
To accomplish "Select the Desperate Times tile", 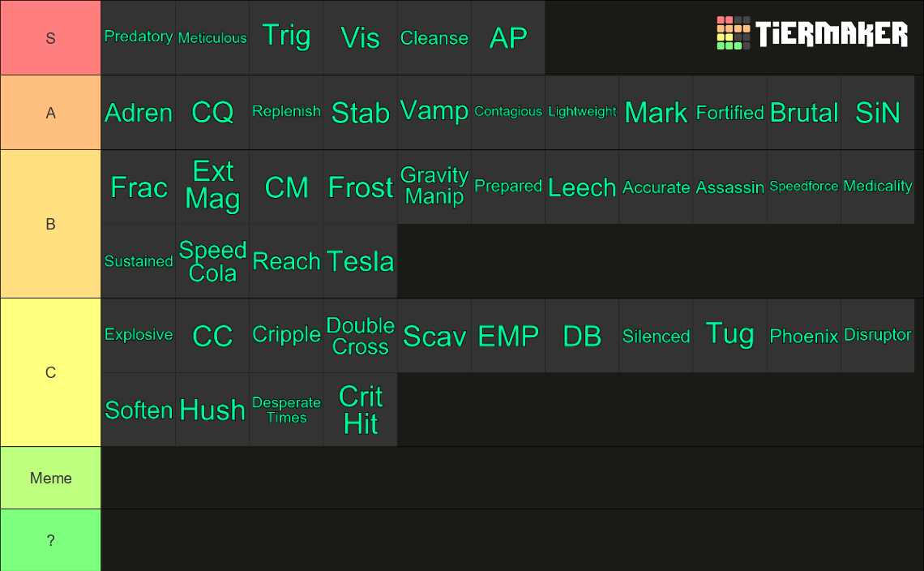I will [286, 410].
